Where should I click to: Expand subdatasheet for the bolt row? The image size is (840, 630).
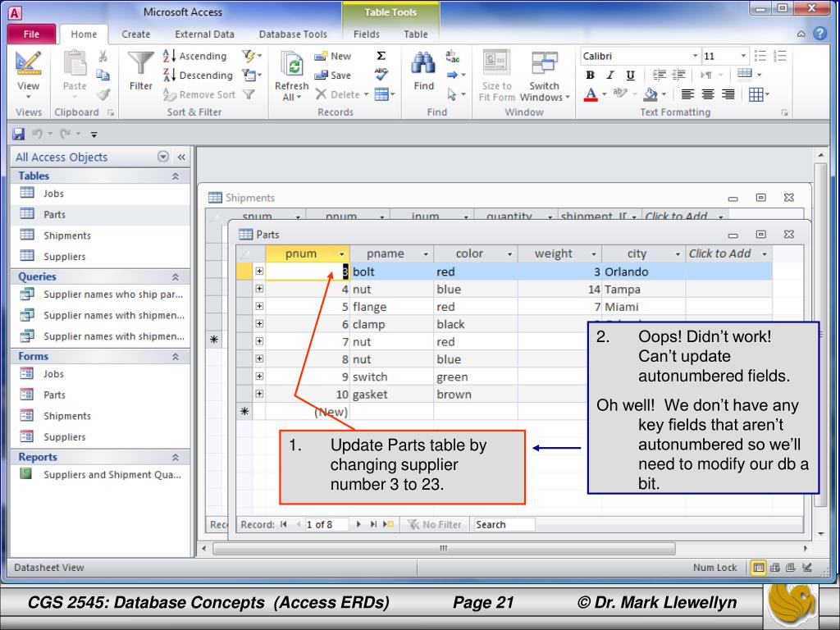point(259,271)
